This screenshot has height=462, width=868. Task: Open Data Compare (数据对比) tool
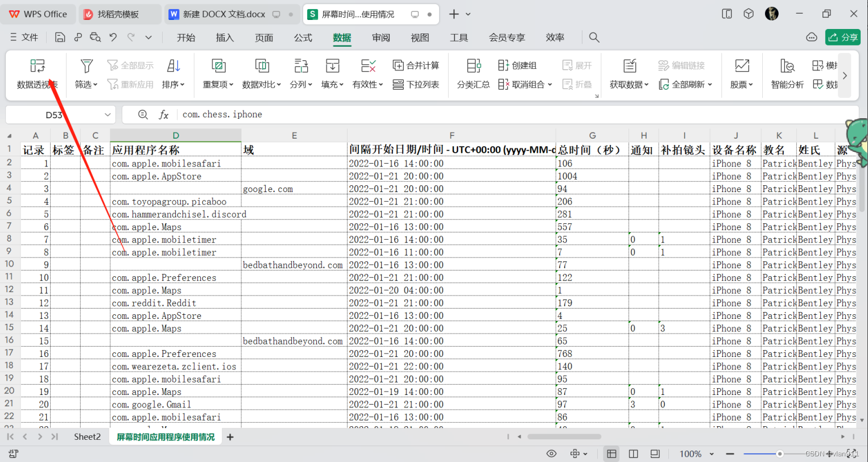tap(262, 74)
